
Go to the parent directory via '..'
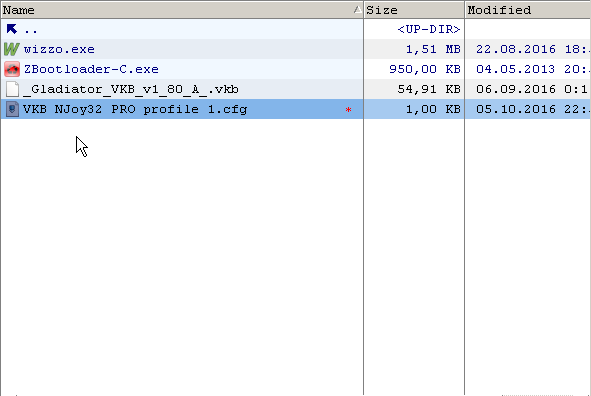(31, 29)
